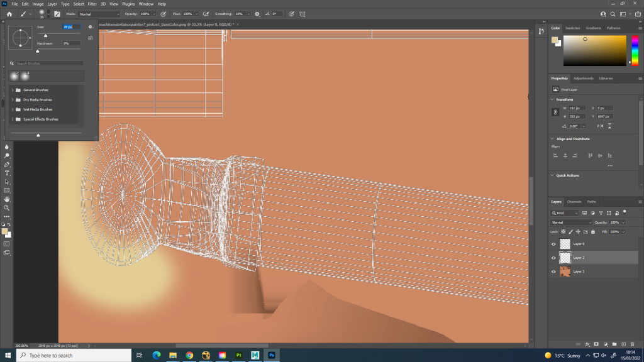This screenshot has height=362, width=644.
Task: Click the hue spectrum slider
Action: (635, 50)
